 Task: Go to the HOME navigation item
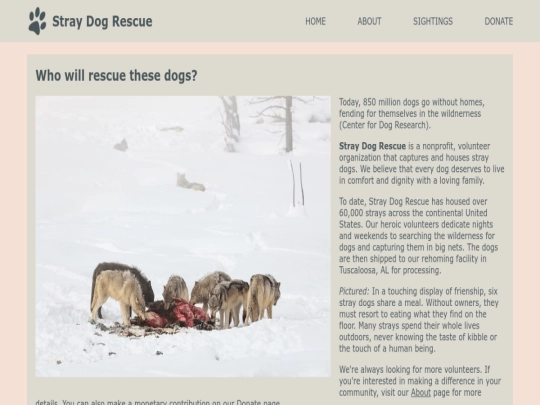[x=315, y=21]
